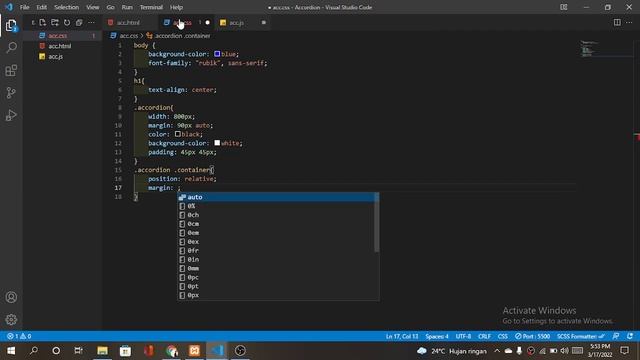This screenshot has width=640, height=360.
Task: Change line ending via CRLF status
Action: [484, 336]
